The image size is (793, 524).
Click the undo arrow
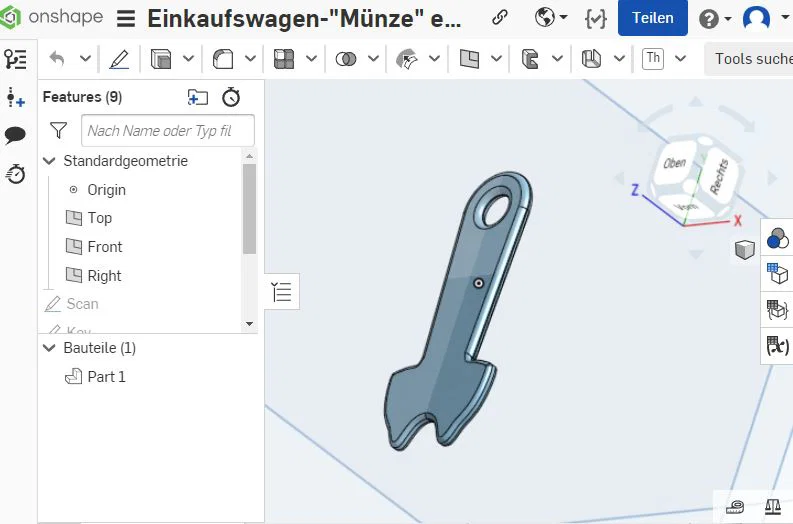[x=57, y=59]
